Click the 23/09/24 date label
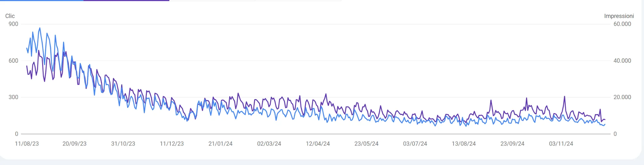644x165 pixels. 512,144
